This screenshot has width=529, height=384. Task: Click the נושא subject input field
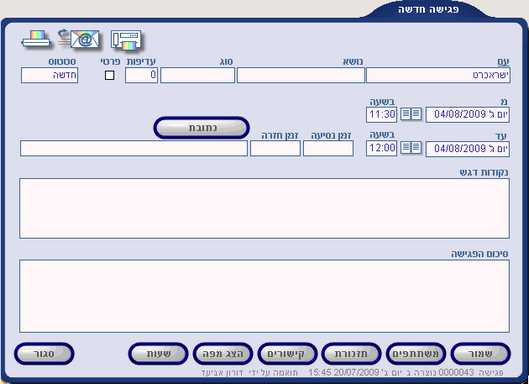[301, 75]
